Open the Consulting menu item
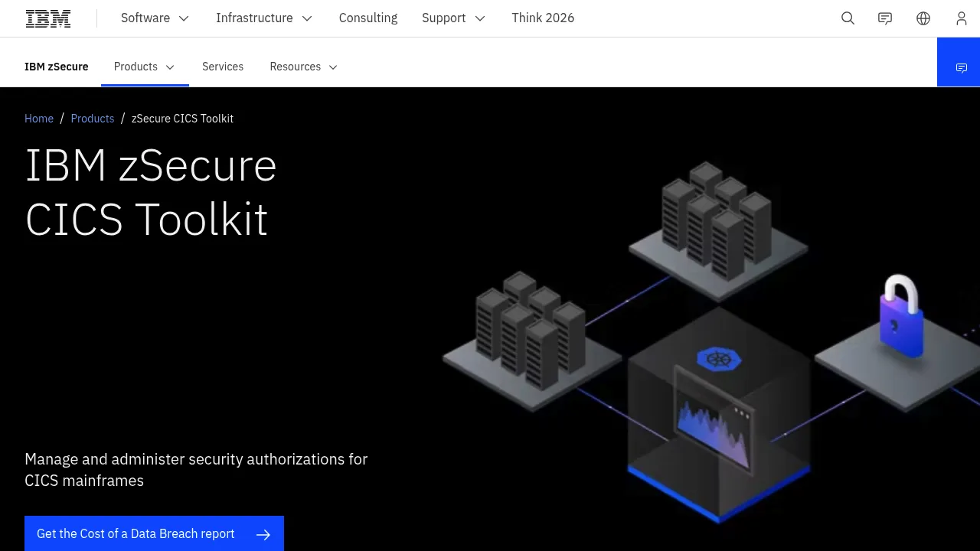This screenshot has width=980, height=551. click(368, 18)
